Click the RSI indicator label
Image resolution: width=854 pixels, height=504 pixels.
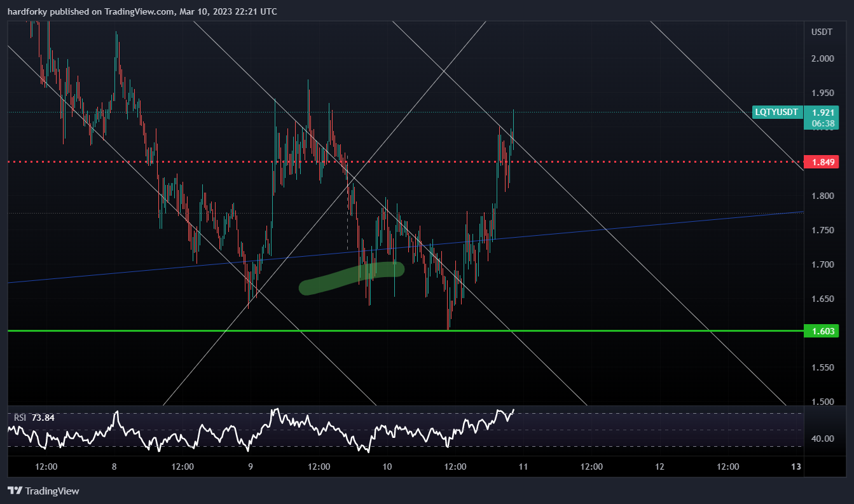point(20,418)
